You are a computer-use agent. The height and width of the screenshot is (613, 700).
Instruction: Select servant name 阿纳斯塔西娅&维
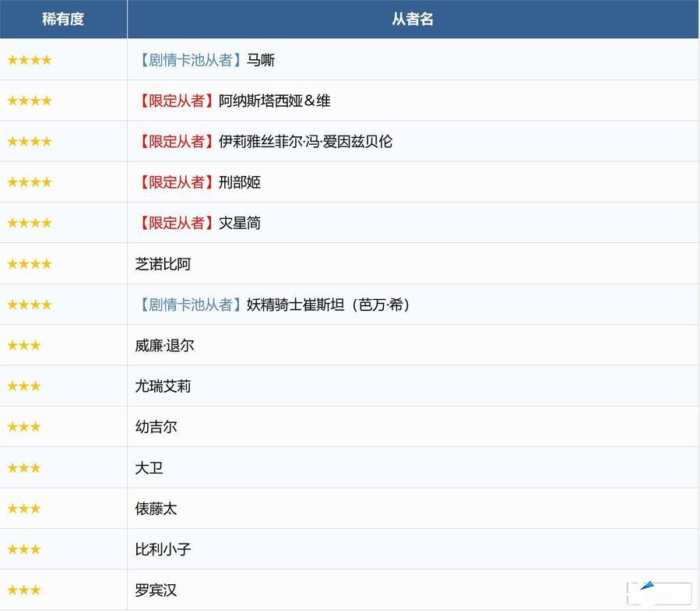pyautogui.click(x=275, y=100)
